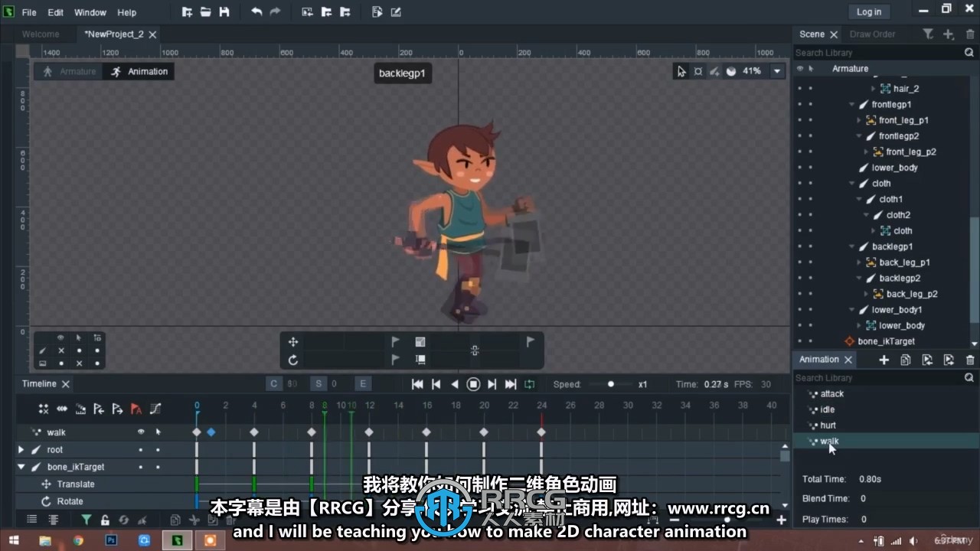Screen dimensions: 980x551
Task: Click the Scene search magnifier icon
Action: click(969, 53)
